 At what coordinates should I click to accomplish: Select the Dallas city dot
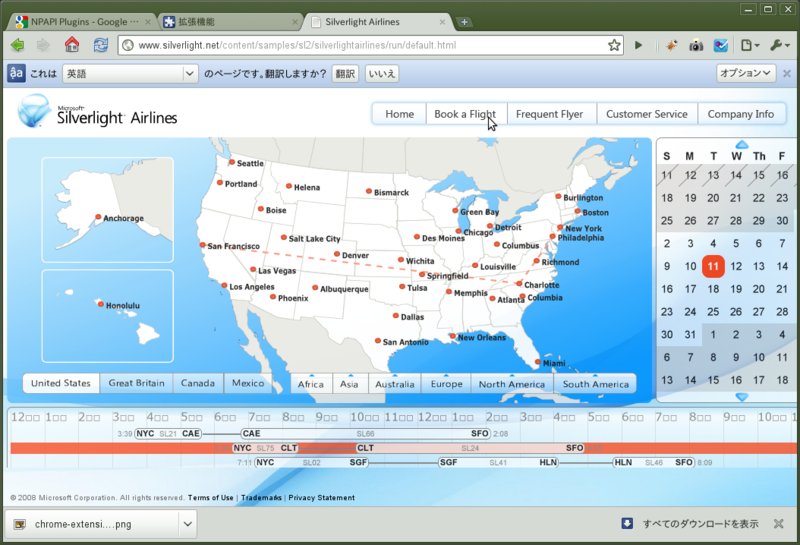(395, 316)
